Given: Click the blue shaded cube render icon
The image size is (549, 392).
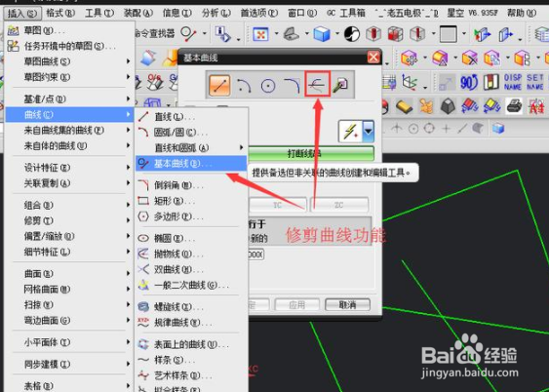Looking at the screenshot, I should (x=322, y=34).
